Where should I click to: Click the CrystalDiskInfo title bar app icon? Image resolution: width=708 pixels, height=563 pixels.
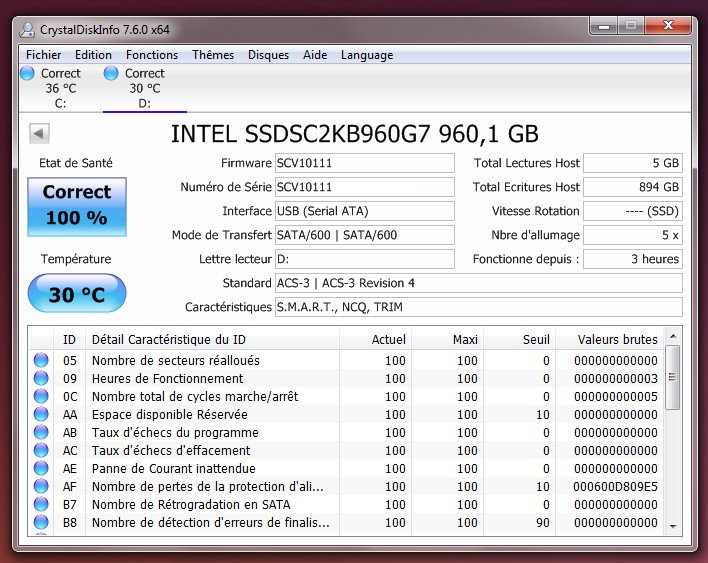(x=25, y=30)
